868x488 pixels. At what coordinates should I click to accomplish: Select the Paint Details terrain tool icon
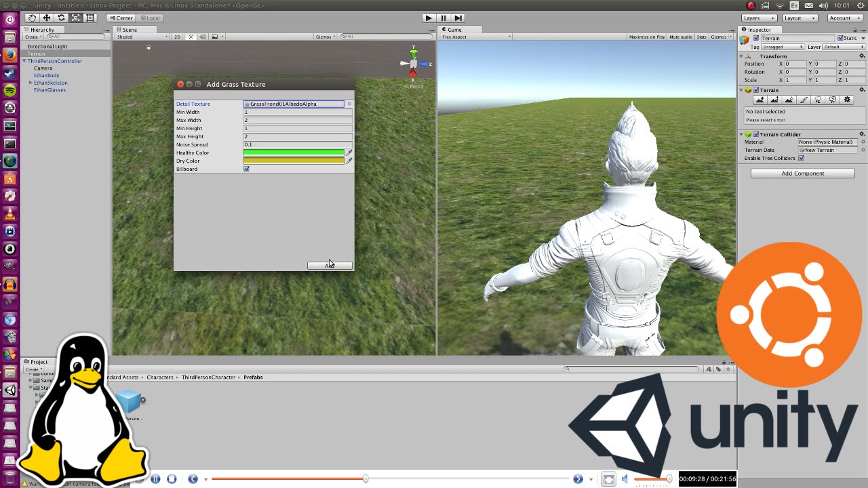[x=832, y=100]
